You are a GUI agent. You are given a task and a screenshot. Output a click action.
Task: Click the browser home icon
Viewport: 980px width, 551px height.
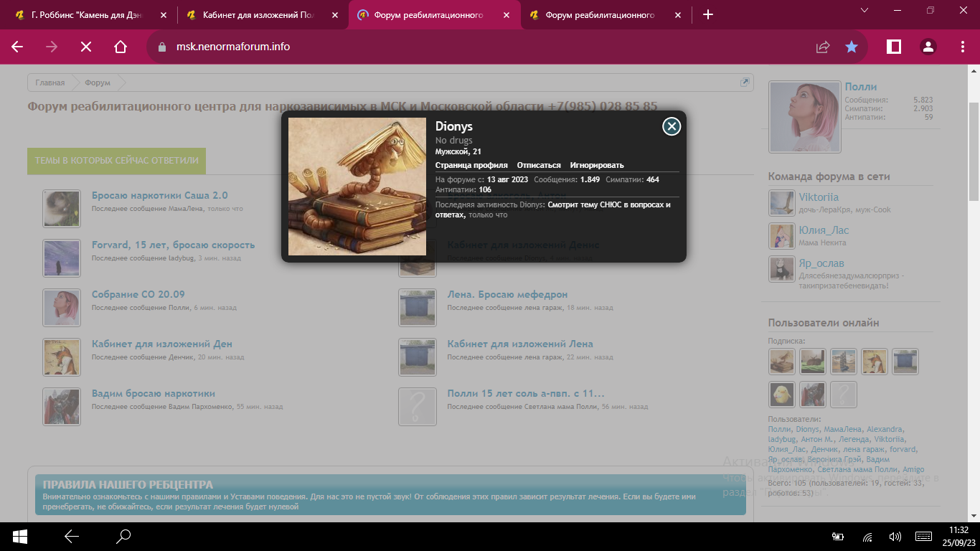[121, 47]
